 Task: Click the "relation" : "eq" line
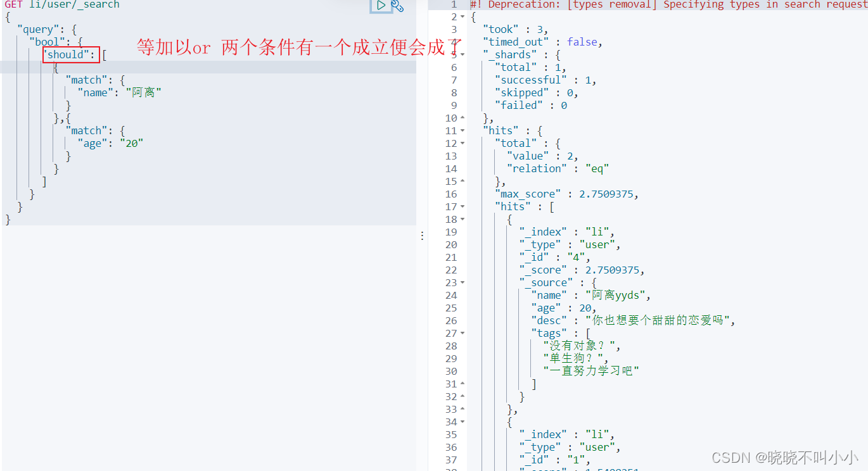tap(558, 168)
